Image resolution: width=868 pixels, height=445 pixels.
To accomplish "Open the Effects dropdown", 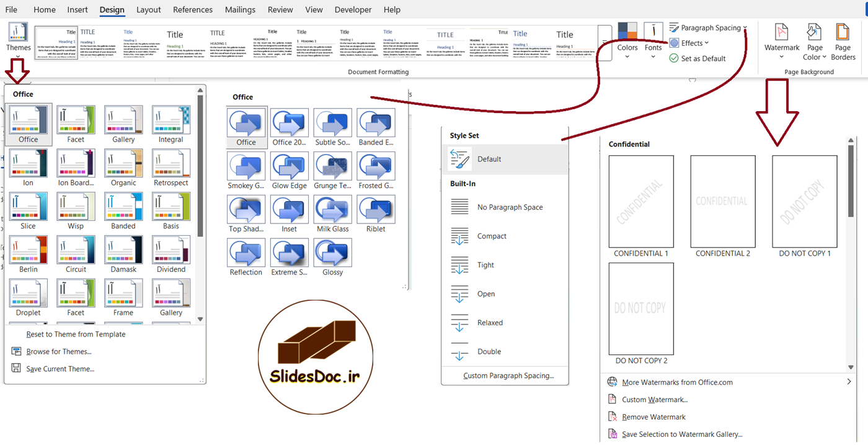I will [689, 43].
